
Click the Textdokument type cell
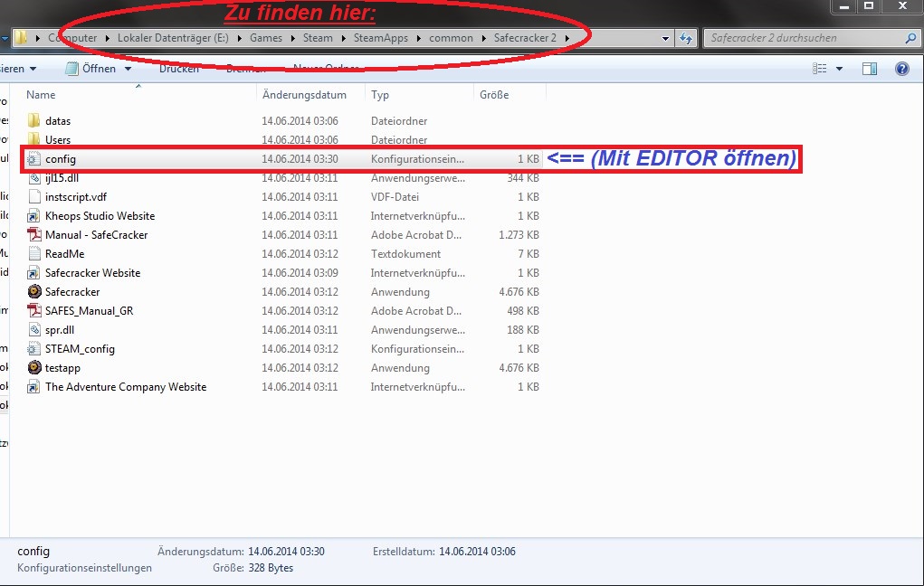point(405,254)
